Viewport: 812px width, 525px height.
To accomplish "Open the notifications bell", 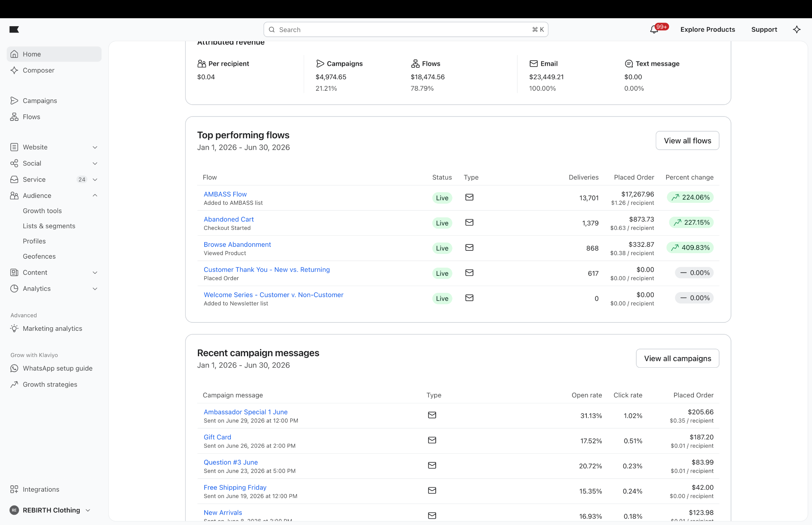I will click(654, 30).
